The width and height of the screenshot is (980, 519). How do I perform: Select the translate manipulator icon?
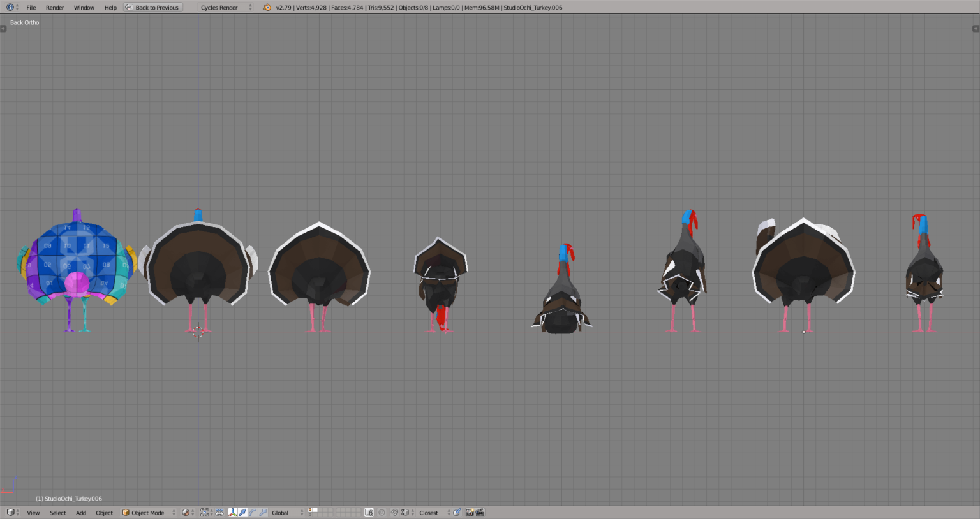point(242,512)
